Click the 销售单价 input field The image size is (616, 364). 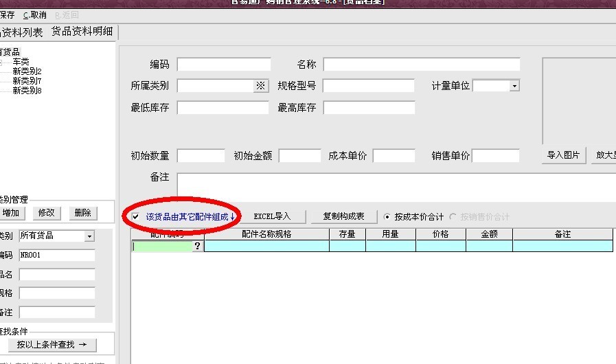point(495,156)
